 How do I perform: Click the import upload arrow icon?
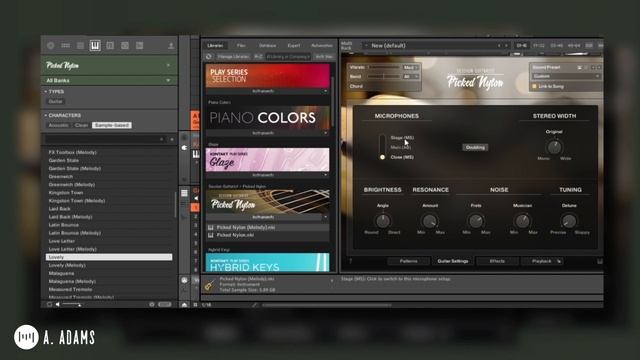[x=171, y=46]
